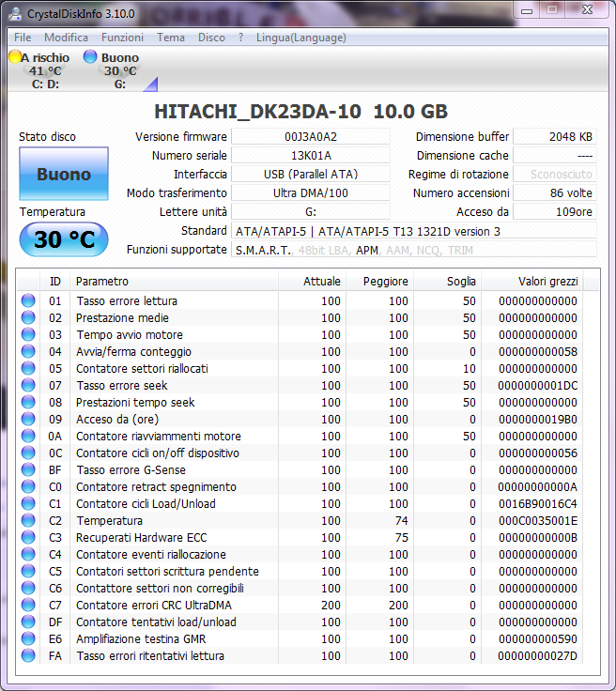This screenshot has width=616, height=691.
Task: Click the Numero seriale value field
Action: (310, 156)
